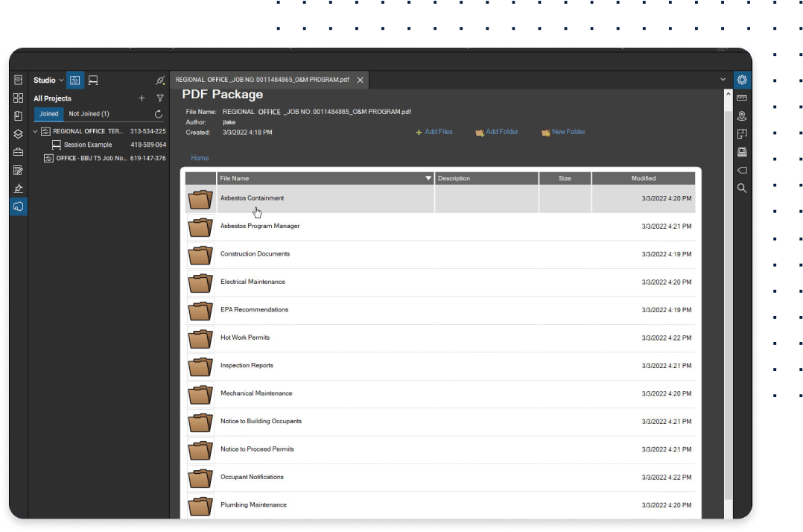
Task: Open the File Access panel icon
Action: click(x=19, y=80)
